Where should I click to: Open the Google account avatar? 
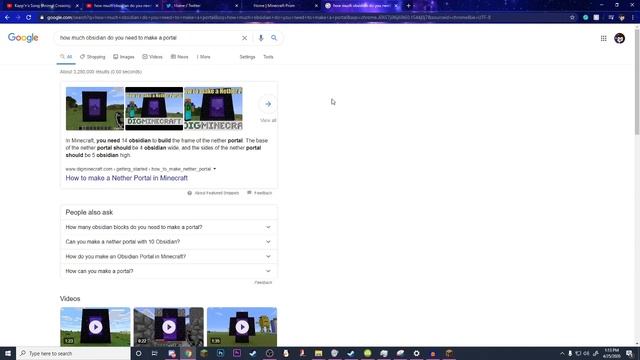coord(619,38)
